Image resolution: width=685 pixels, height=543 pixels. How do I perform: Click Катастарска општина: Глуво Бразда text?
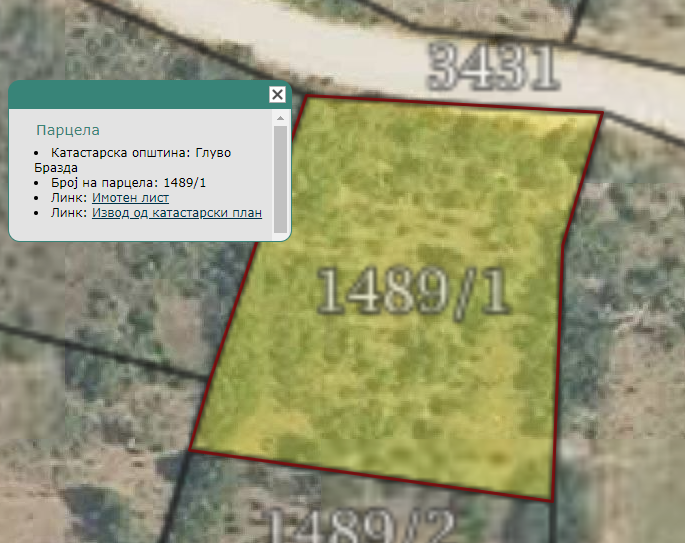[132, 160]
